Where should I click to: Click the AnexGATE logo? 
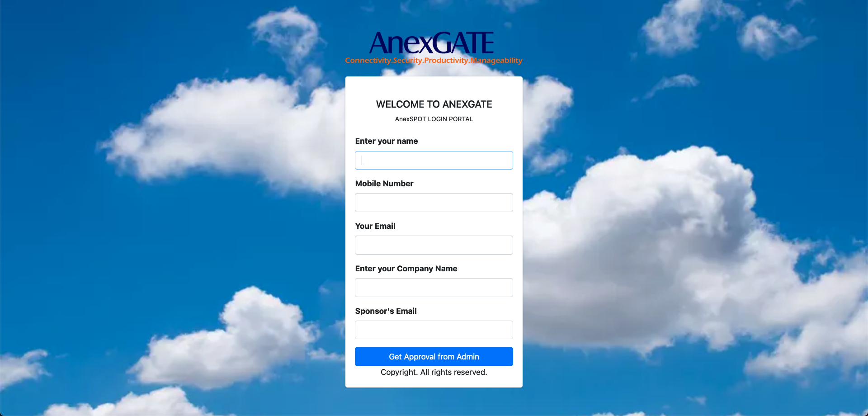tap(432, 43)
